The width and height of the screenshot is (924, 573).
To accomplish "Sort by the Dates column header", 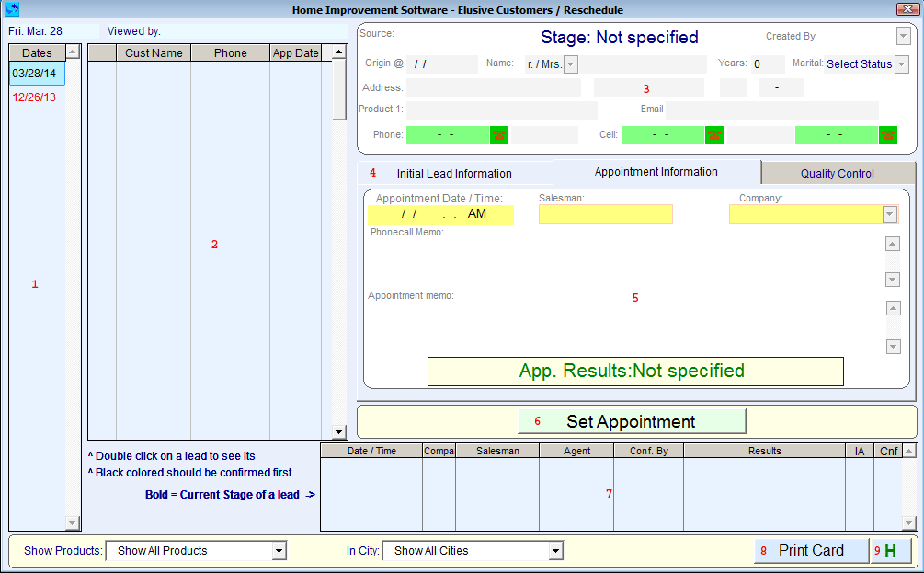I will pos(37,52).
